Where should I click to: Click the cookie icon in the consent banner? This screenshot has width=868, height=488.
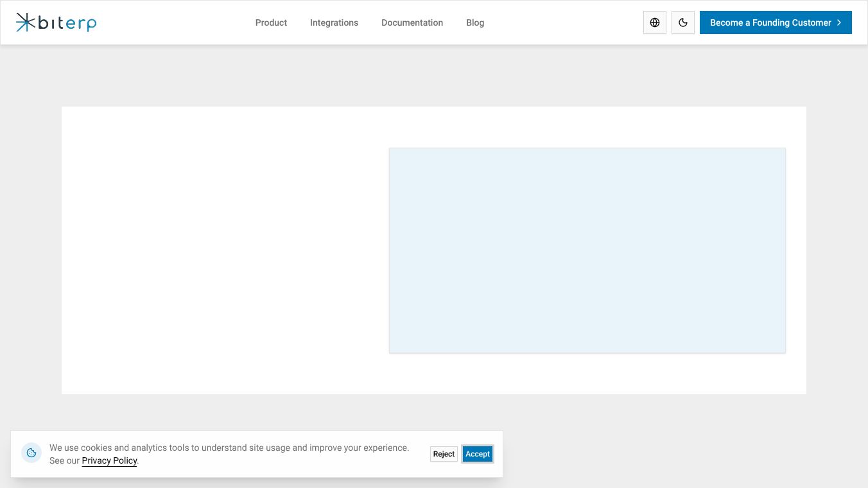coord(31,453)
